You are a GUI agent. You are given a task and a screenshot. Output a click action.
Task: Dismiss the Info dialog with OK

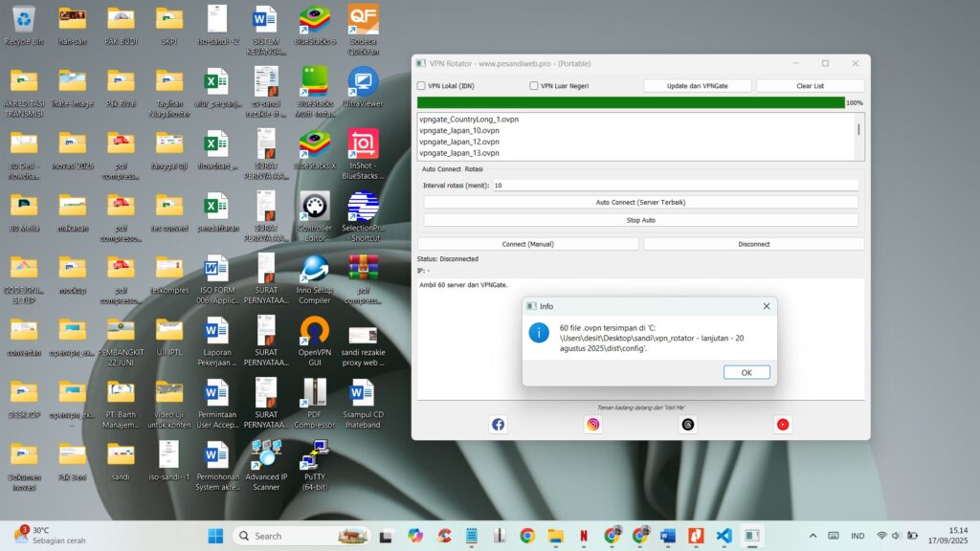pos(746,372)
